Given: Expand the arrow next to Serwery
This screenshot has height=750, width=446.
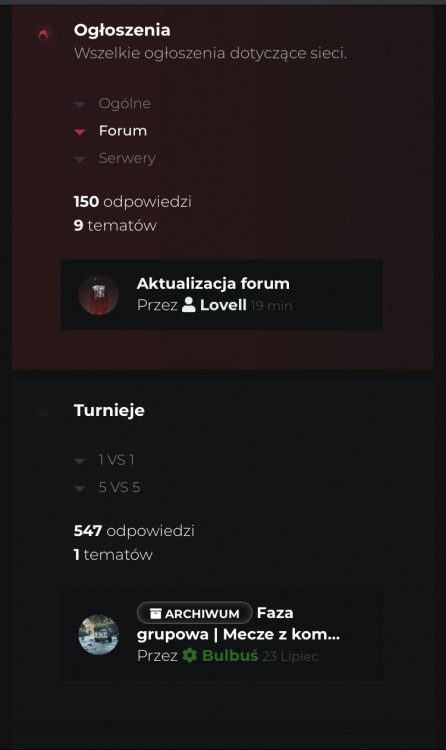Looking at the screenshot, I should (x=80, y=159).
